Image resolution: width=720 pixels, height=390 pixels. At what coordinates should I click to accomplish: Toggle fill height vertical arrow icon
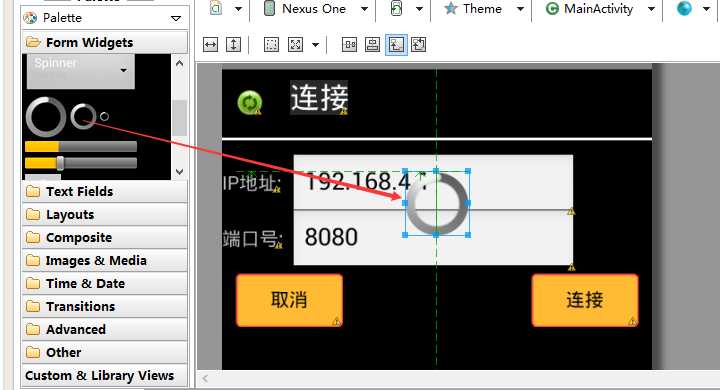click(x=233, y=45)
